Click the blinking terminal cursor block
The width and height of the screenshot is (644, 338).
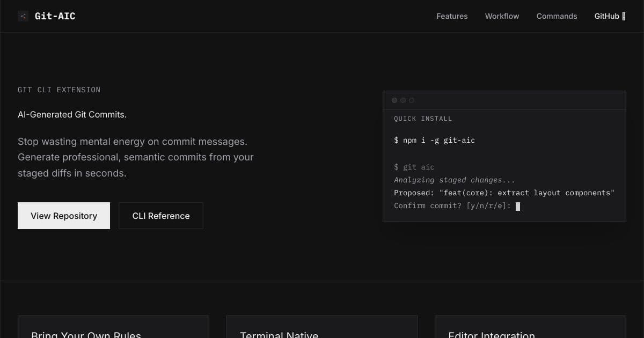518,206
